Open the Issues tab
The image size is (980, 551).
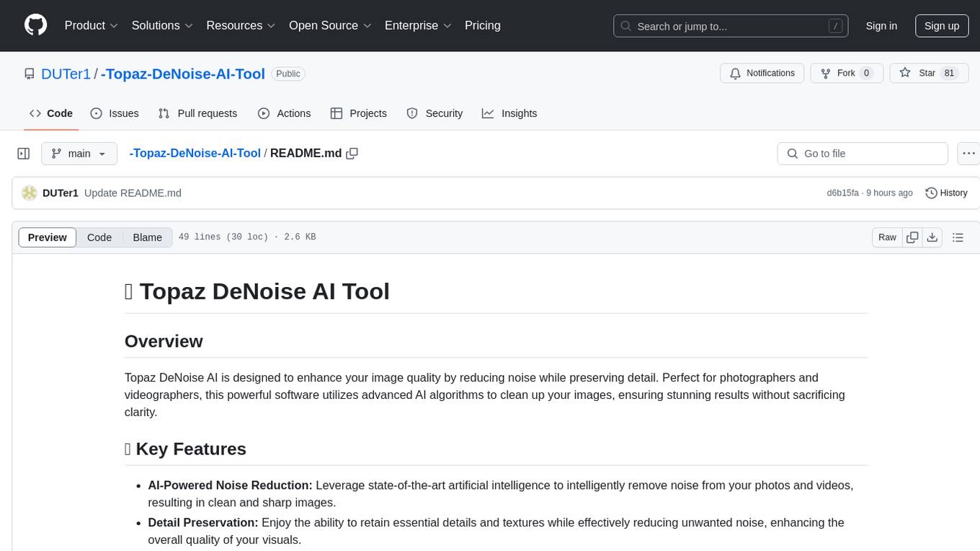[x=115, y=113]
